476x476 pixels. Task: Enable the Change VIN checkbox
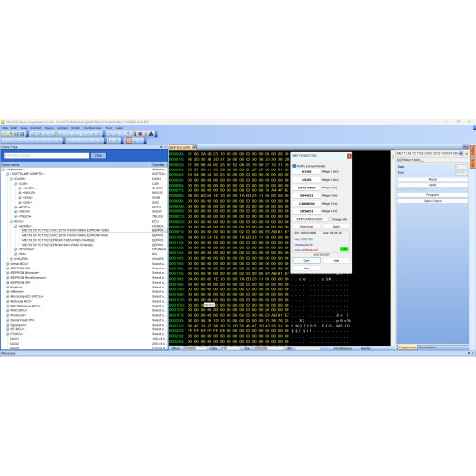click(330, 219)
